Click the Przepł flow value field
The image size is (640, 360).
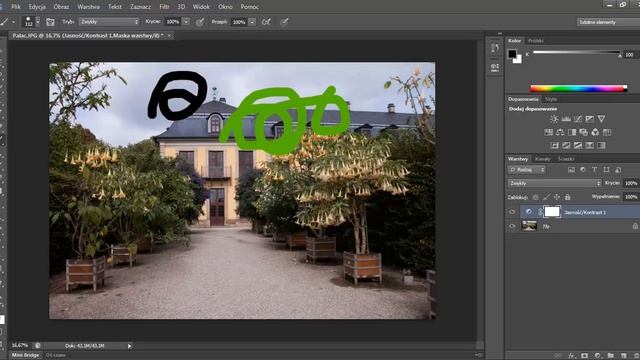pos(239,22)
